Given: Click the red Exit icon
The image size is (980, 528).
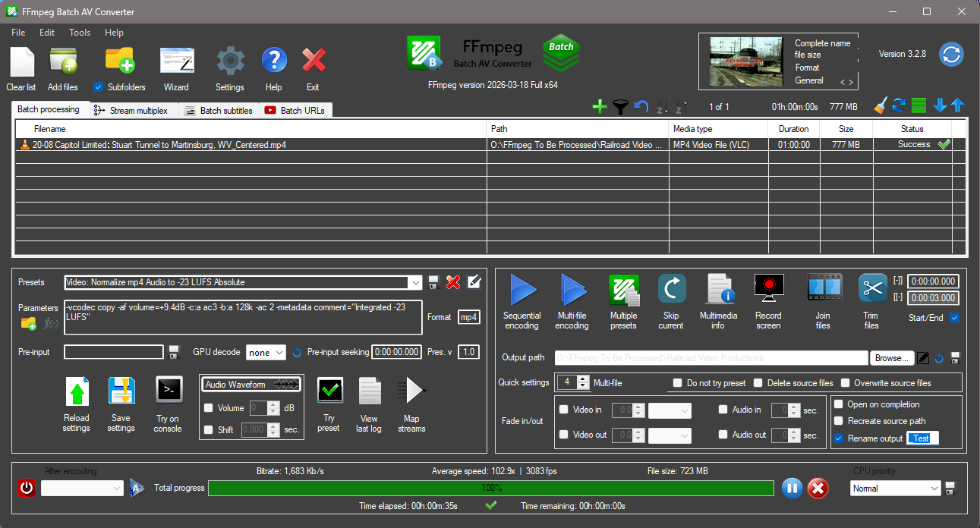Looking at the screenshot, I should click(x=314, y=61).
